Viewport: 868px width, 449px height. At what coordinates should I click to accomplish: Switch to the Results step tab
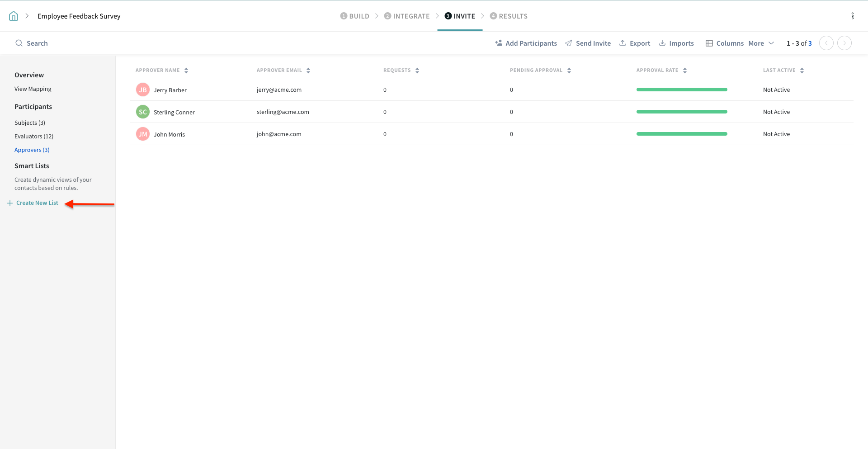click(x=509, y=16)
